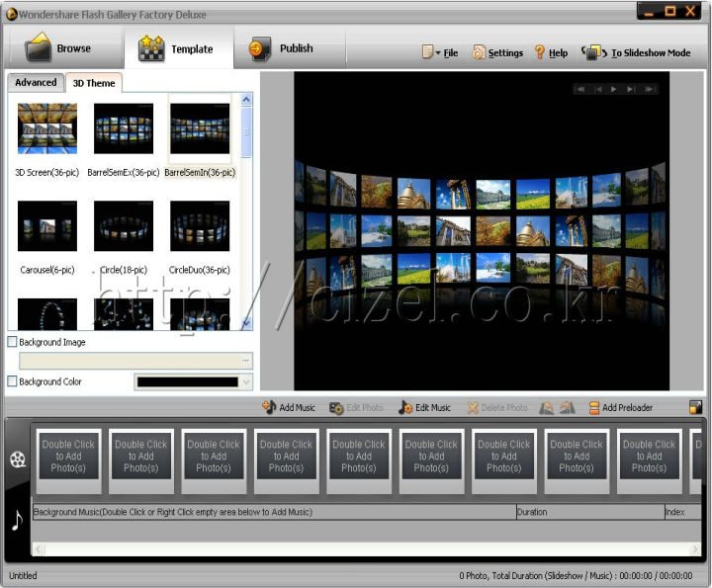This screenshot has height=588, width=712.
Task: Pick the black background color swatch
Action: pos(187,381)
